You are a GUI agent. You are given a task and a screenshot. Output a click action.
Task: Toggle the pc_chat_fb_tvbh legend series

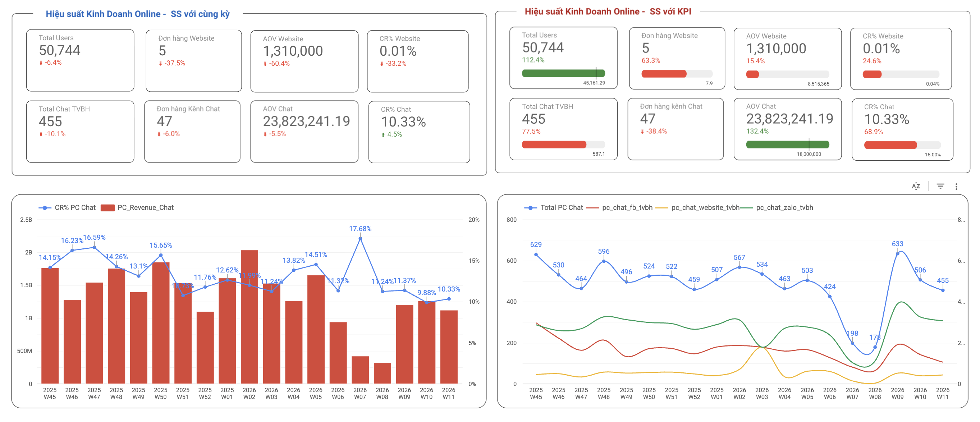[627, 208]
